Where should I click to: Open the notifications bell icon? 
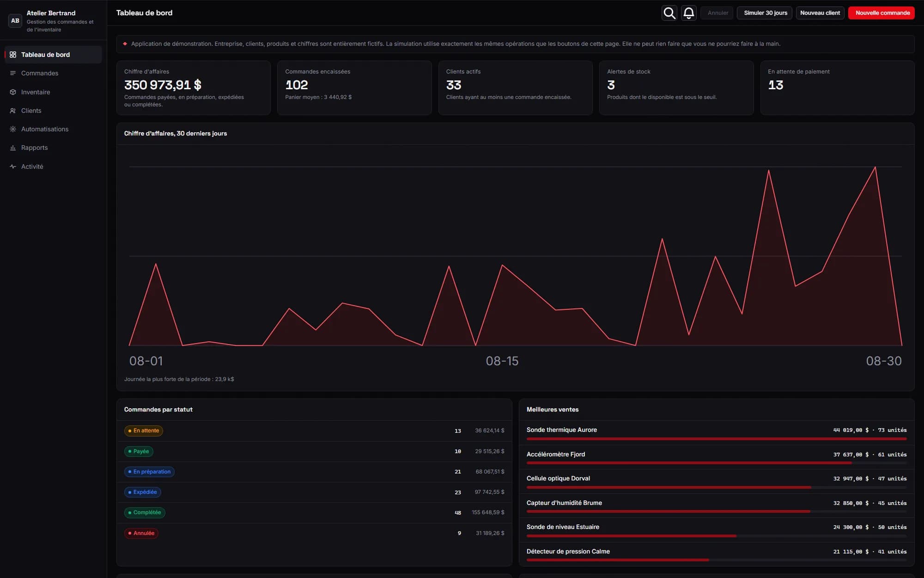coord(688,13)
